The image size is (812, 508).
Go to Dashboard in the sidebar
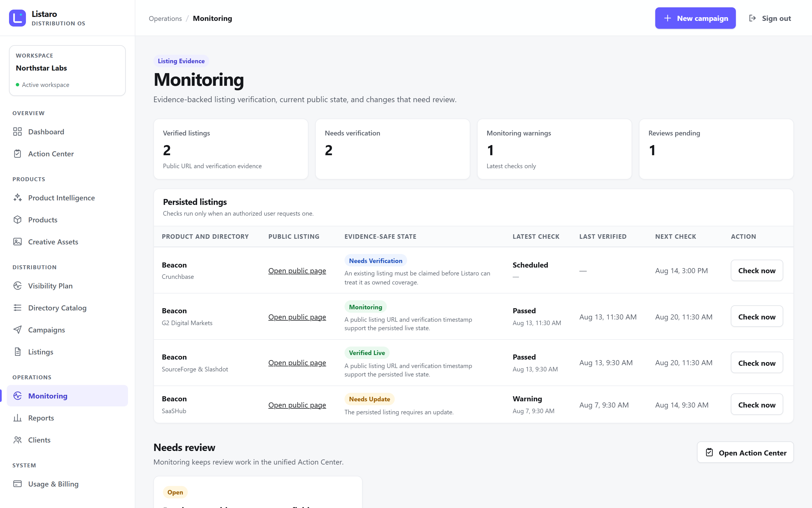click(x=67, y=132)
